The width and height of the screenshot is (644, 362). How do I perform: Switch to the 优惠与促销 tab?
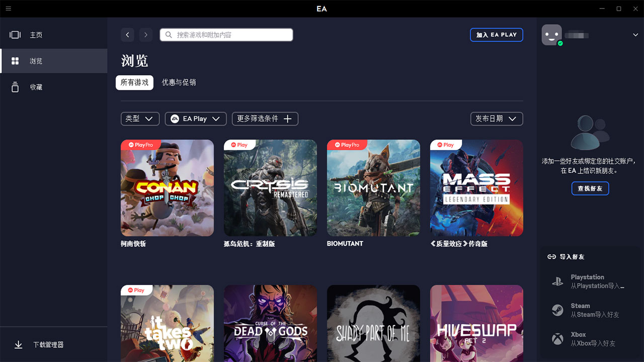(179, 82)
